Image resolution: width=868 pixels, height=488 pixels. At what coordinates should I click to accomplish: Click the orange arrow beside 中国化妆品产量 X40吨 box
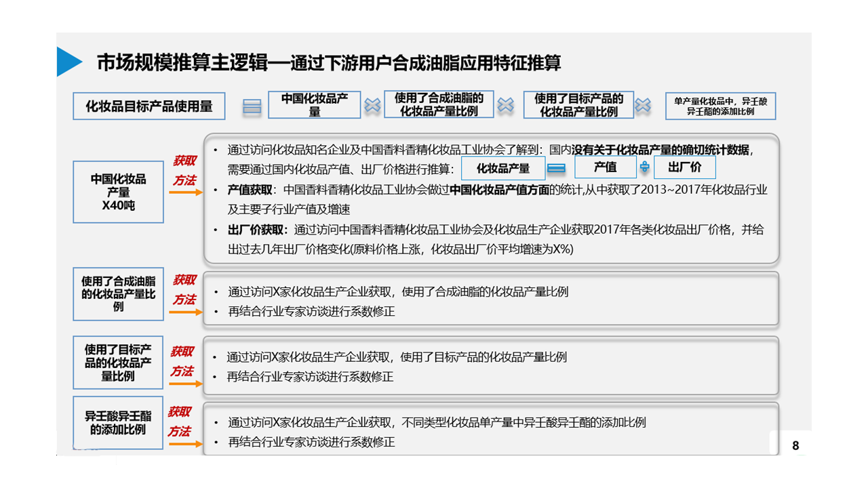tap(185, 192)
